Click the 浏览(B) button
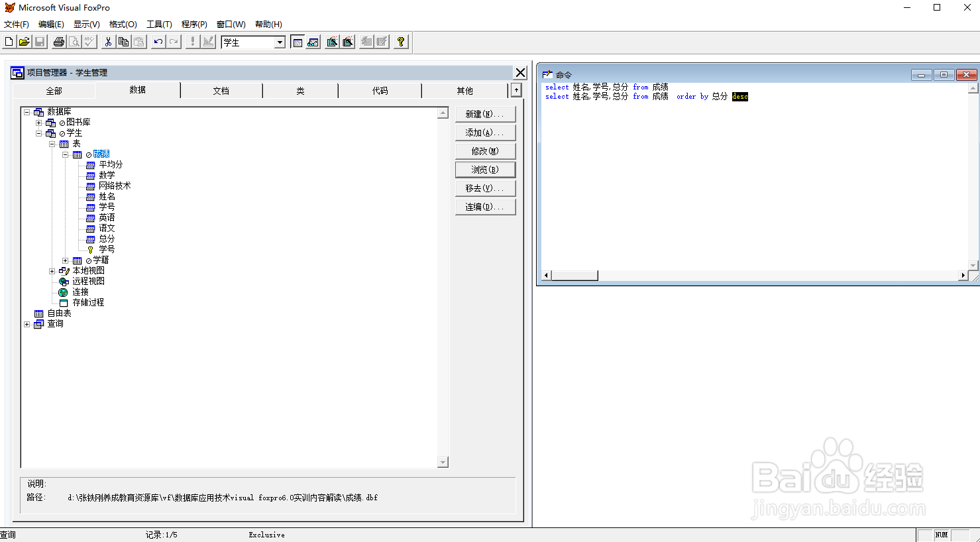The width and height of the screenshot is (980, 542). click(x=485, y=170)
